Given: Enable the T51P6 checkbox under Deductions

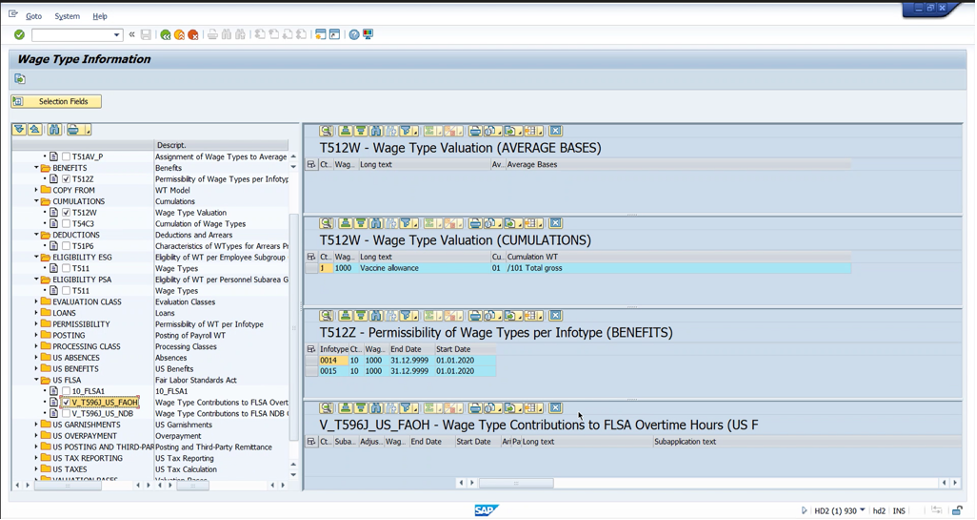Looking at the screenshot, I should point(66,246).
